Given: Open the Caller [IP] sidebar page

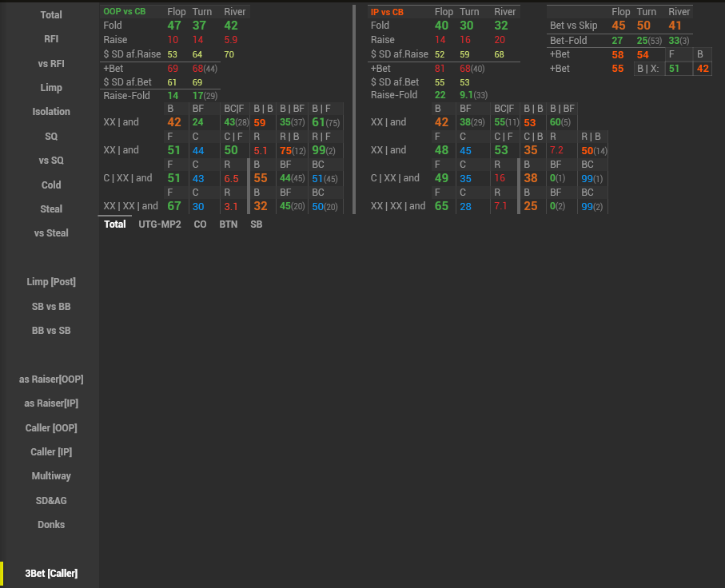Looking at the screenshot, I should point(51,452).
